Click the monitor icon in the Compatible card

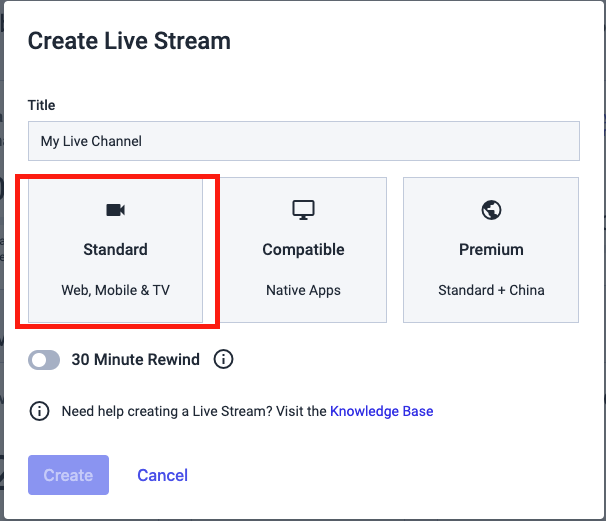click(x=303, y=210)
